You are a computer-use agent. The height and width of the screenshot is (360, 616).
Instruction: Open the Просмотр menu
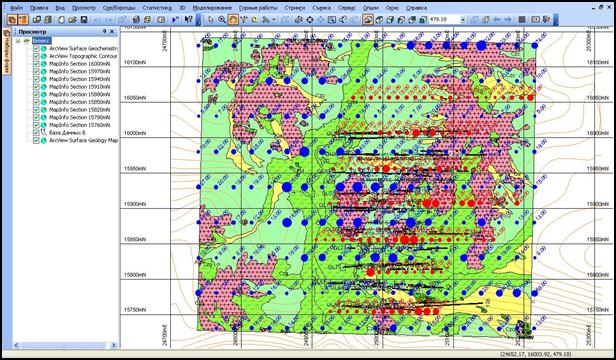(84, 7)
